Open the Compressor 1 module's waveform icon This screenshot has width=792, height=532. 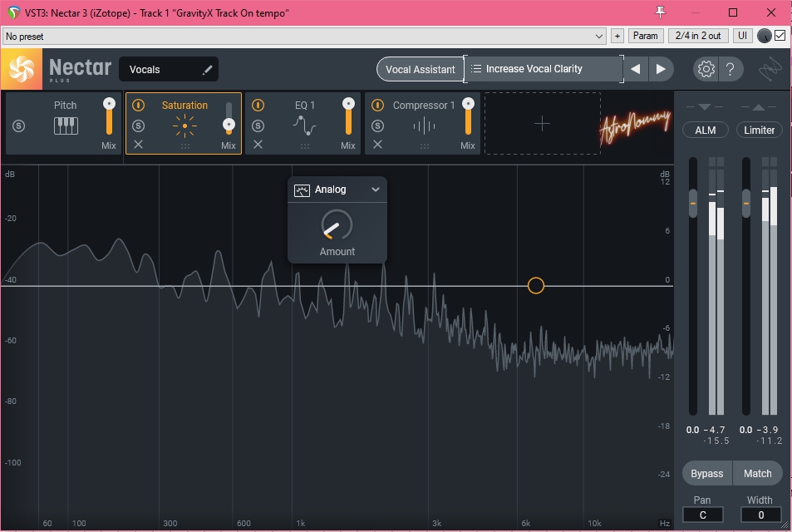[x=425, y=126]
